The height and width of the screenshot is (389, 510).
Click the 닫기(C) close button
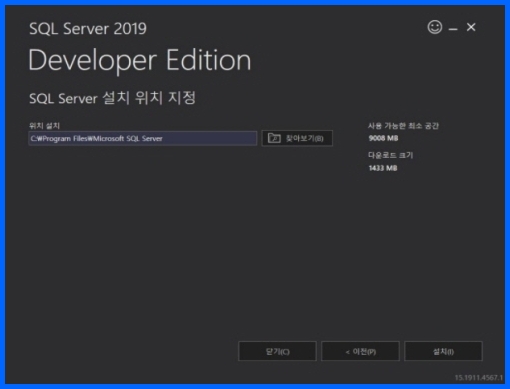click(x=277, y=351)
